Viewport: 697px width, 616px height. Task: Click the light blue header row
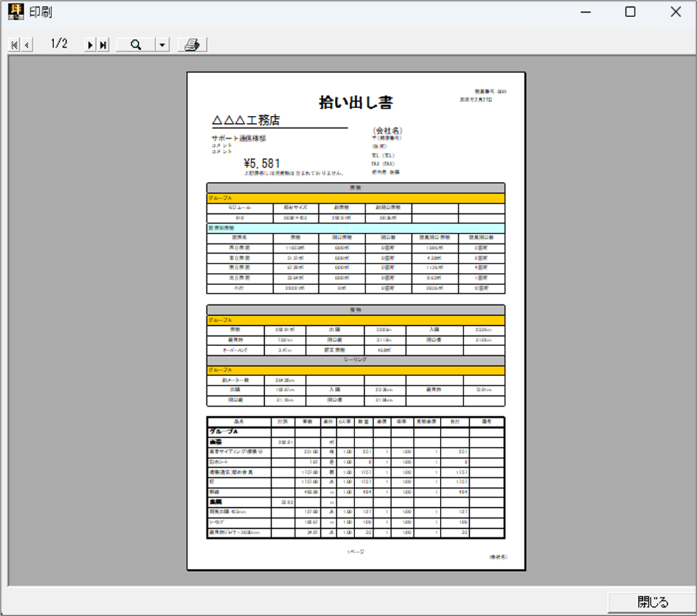point(355,228)
